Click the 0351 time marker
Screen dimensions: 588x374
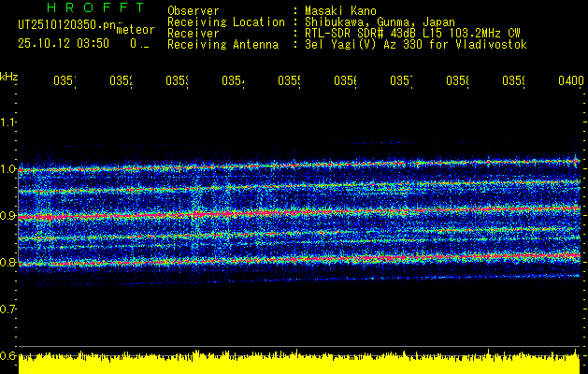(x=65, y=80)
